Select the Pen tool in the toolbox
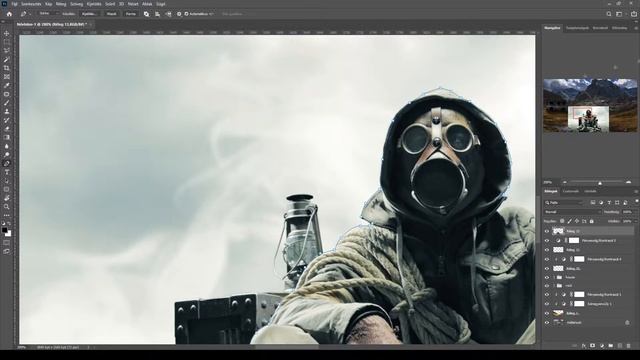 click(x=7, y=163)
